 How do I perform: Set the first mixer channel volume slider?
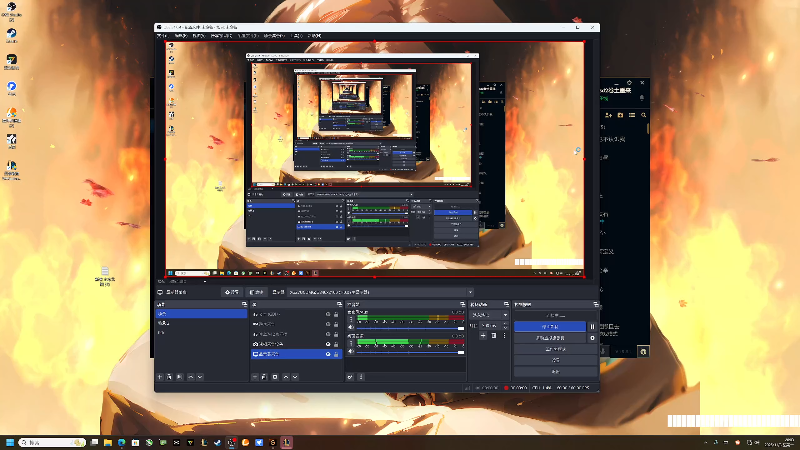point(410,329)
